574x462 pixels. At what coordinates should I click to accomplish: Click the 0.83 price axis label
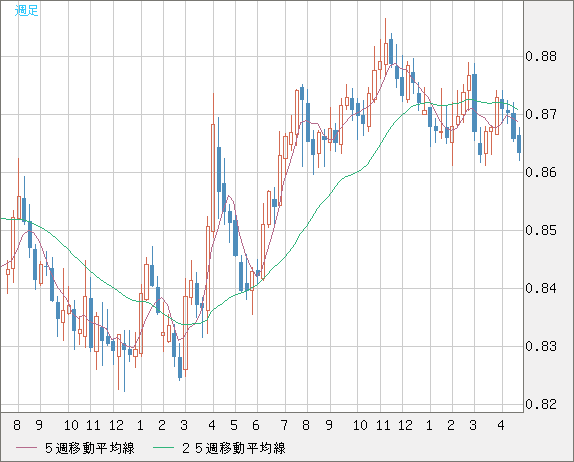(541, 346)
